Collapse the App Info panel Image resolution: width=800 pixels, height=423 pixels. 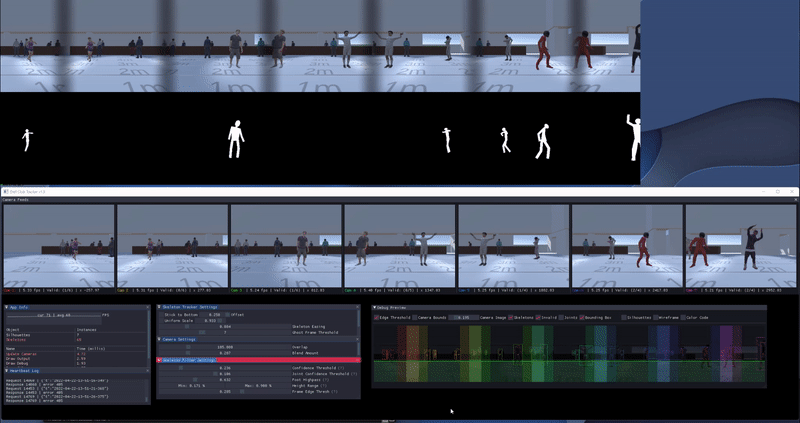click(x=6, y=307)
